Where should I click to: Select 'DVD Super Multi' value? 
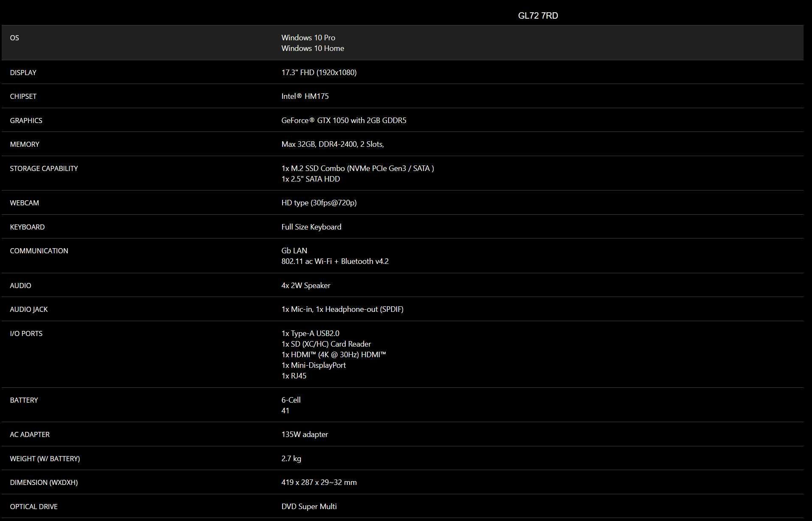click(x=309, y=507)
